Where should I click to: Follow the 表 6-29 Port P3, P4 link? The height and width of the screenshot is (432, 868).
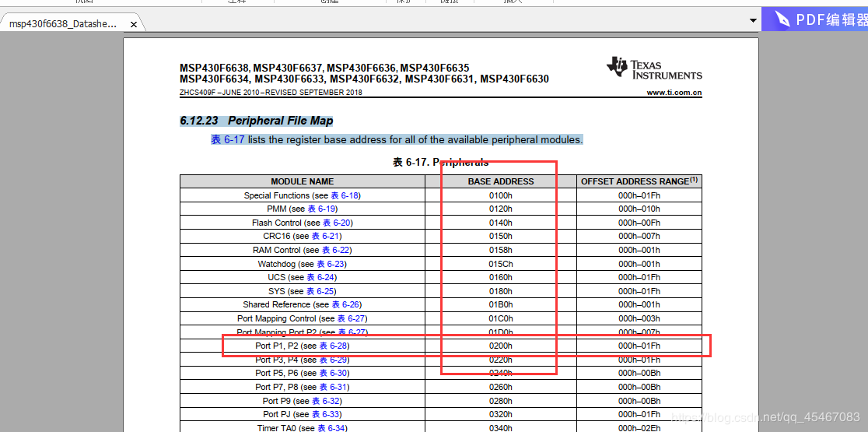[x=333, y=360]
